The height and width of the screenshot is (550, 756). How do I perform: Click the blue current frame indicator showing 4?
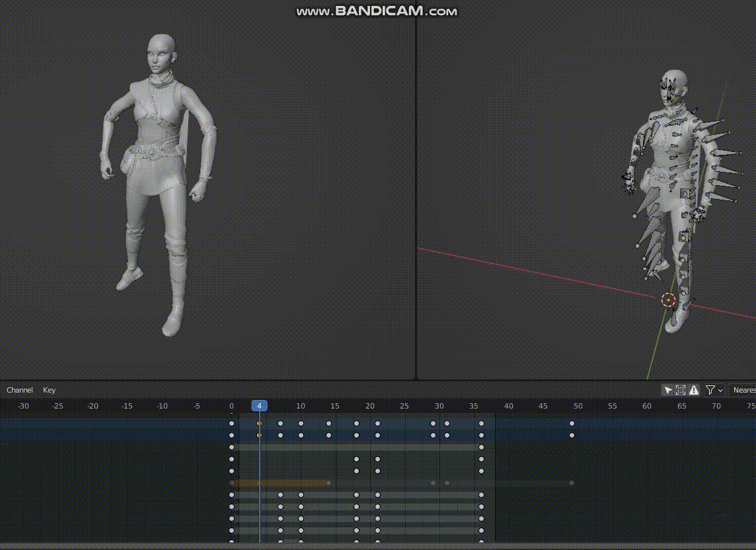(259, 406)
